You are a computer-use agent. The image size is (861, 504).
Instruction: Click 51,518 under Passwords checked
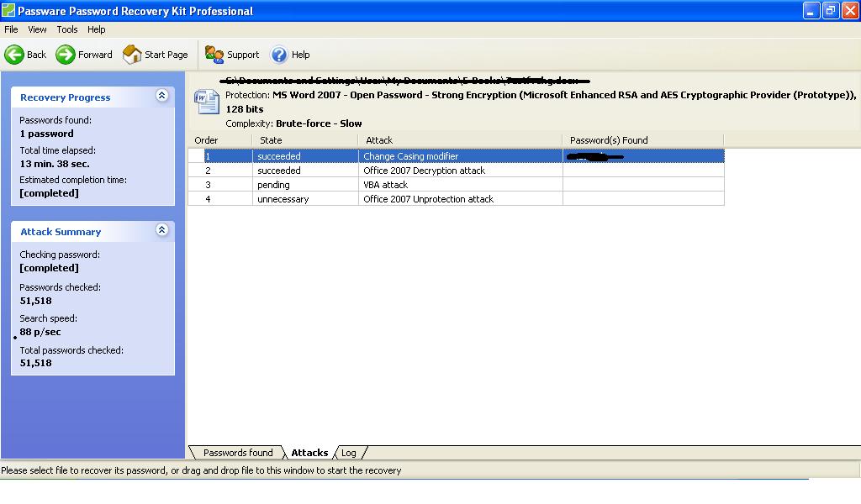coord(35,301)
